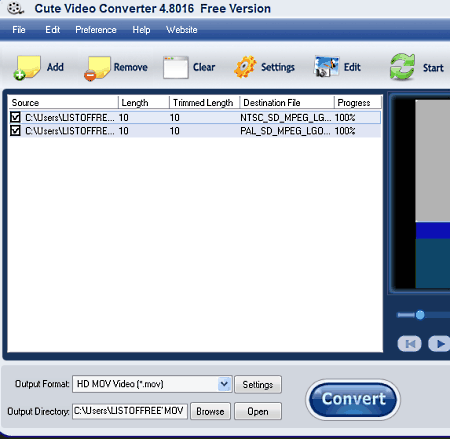The width and height of the screenshot is (450, 439).
Task: Click the Progress column header
Action: pos(358,103)
